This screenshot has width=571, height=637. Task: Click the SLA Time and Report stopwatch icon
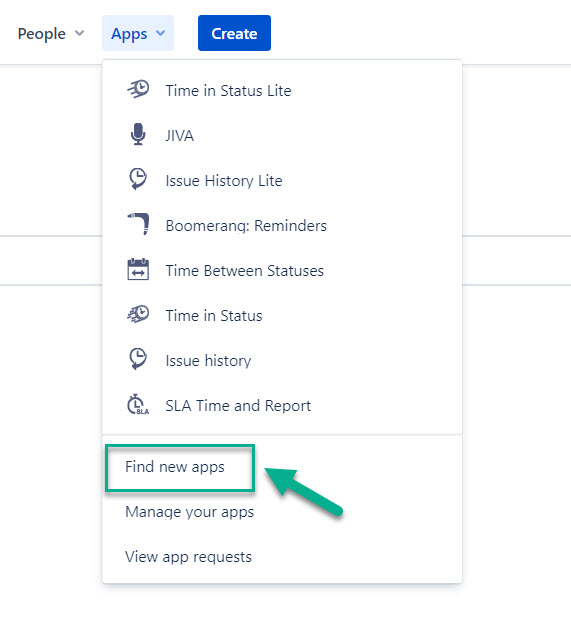click(x=138, y=404)
